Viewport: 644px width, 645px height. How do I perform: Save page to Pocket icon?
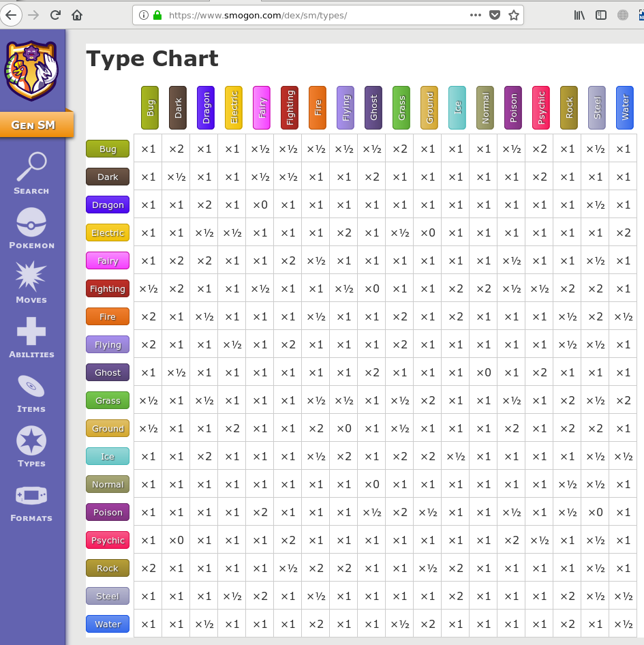click(495, 15)
